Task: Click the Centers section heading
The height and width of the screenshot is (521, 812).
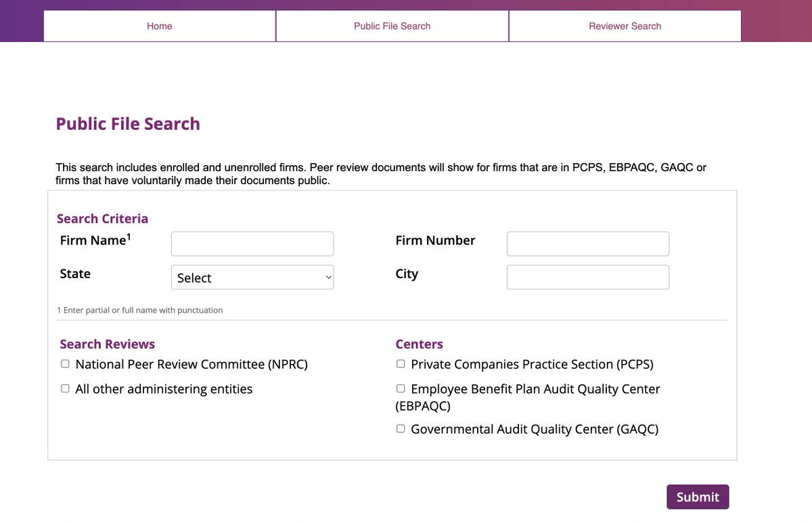Action: [420, 344]
